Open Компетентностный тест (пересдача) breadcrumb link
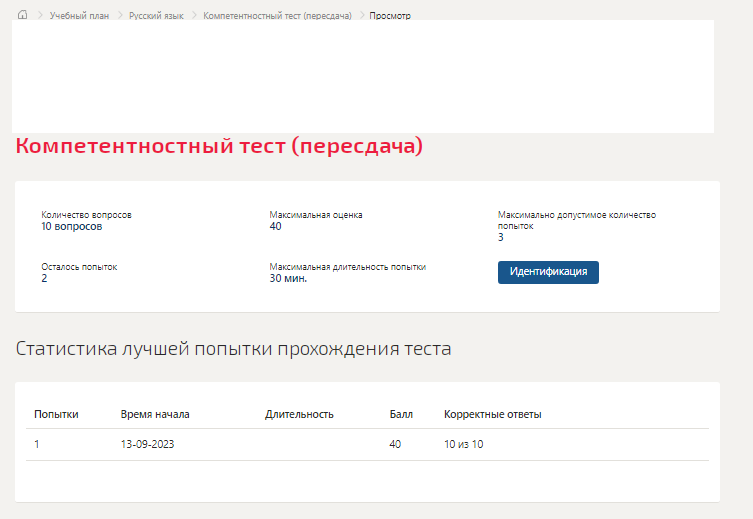Viewport: 753px width, 519px height. [x=277, y=16]
